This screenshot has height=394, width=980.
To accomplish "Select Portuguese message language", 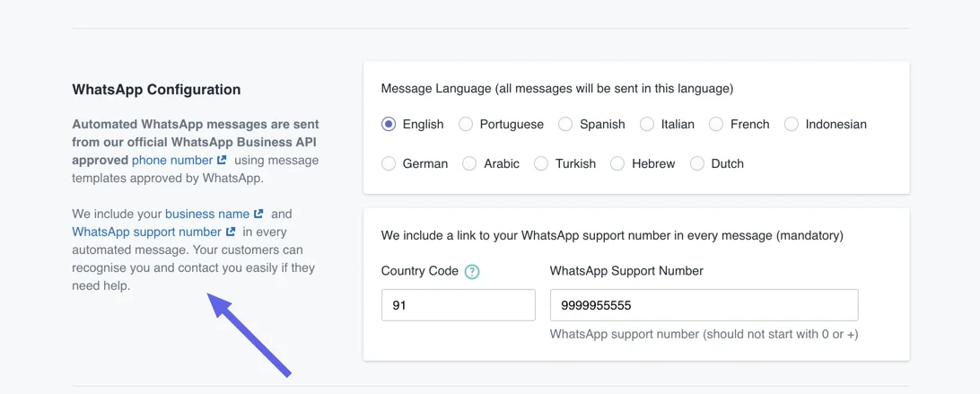I will [466, 124].
